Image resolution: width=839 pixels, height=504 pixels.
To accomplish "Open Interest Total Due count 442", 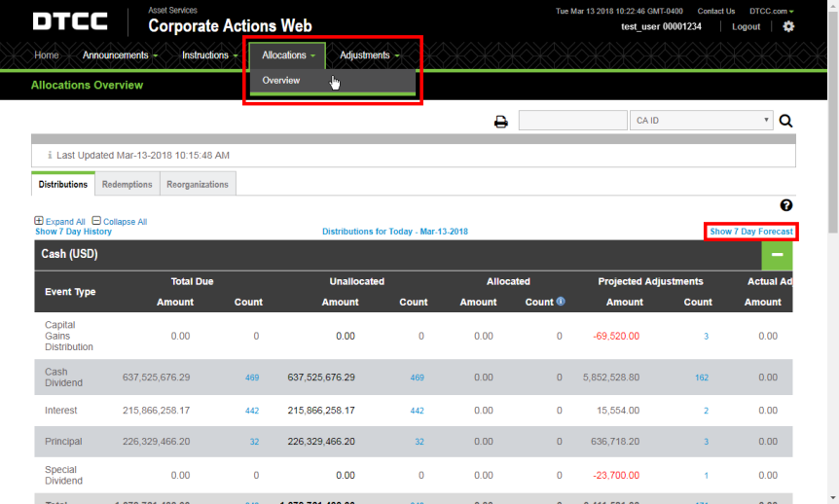I will coord(252,411).
